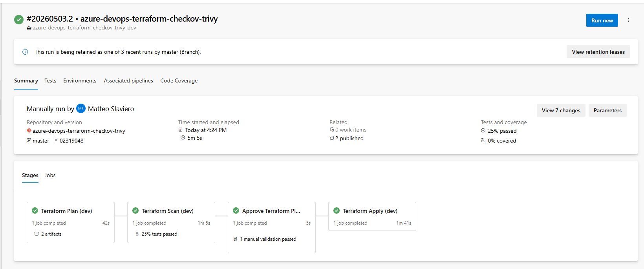Click the run title '#20260503.2'
Screen dimensions: 644x269
click(x=50, y=18)
